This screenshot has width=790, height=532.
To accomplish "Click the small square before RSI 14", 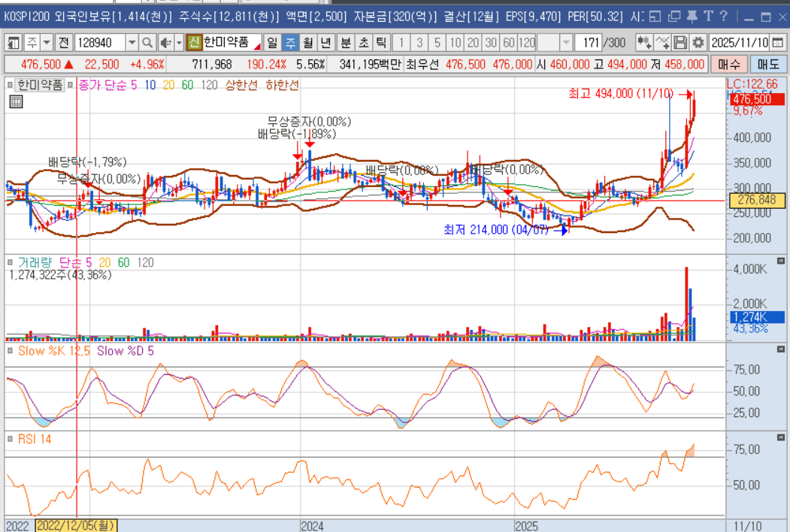I will click(10, 439).
